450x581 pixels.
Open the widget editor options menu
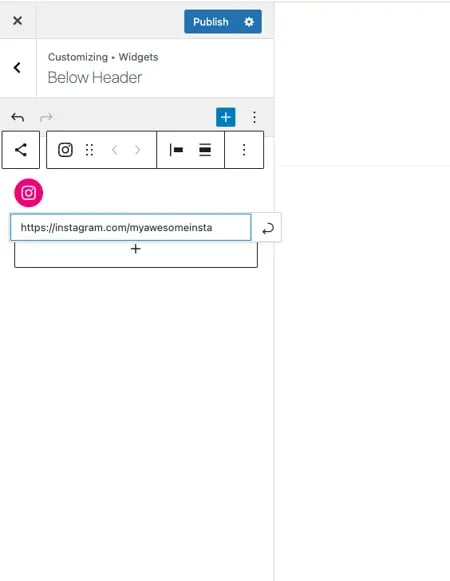[254, 117]
